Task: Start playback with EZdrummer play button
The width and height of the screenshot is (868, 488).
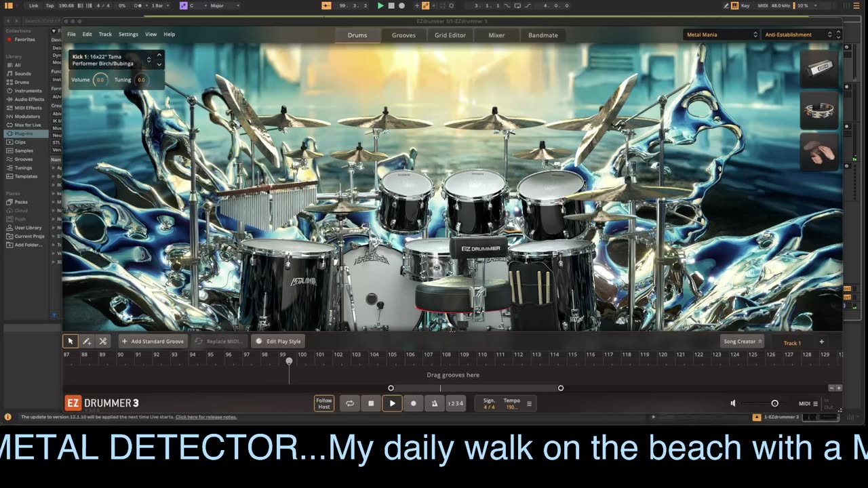Action: pyautogui.click(x=392, y=403)
